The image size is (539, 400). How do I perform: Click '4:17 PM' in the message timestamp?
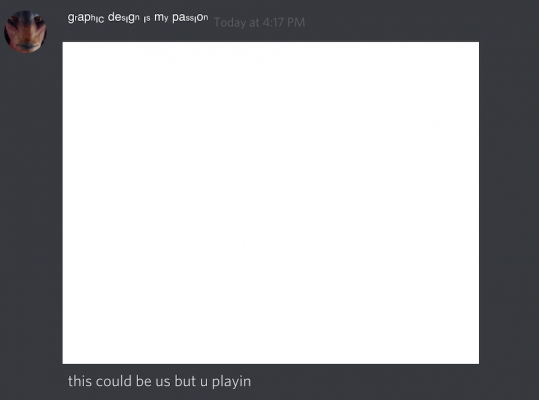click(284, 23)
